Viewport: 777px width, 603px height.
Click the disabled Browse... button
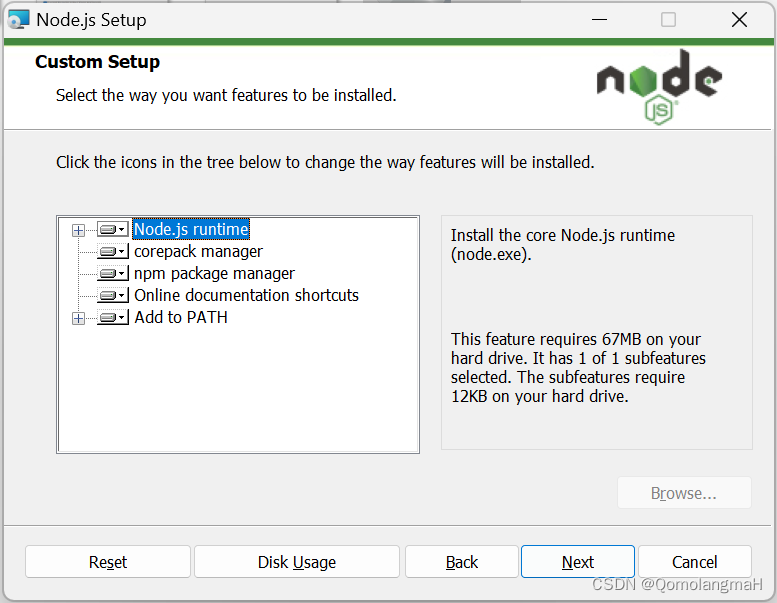(684, 493)
